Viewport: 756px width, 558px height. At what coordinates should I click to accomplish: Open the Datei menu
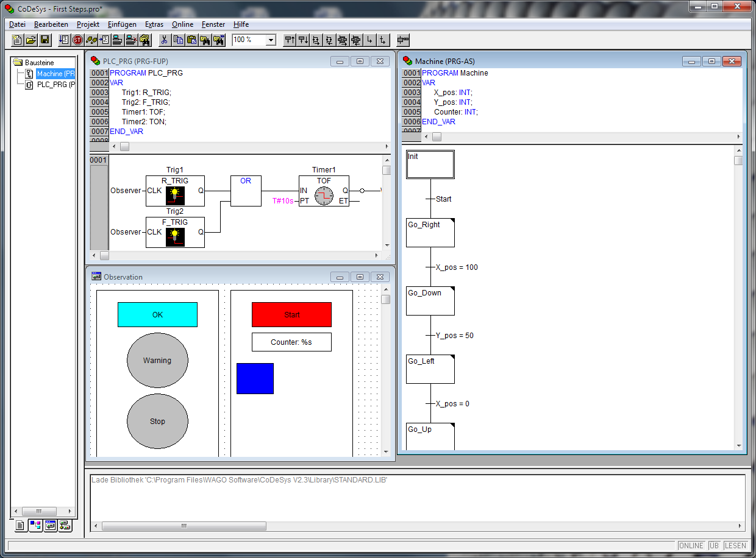17,24
